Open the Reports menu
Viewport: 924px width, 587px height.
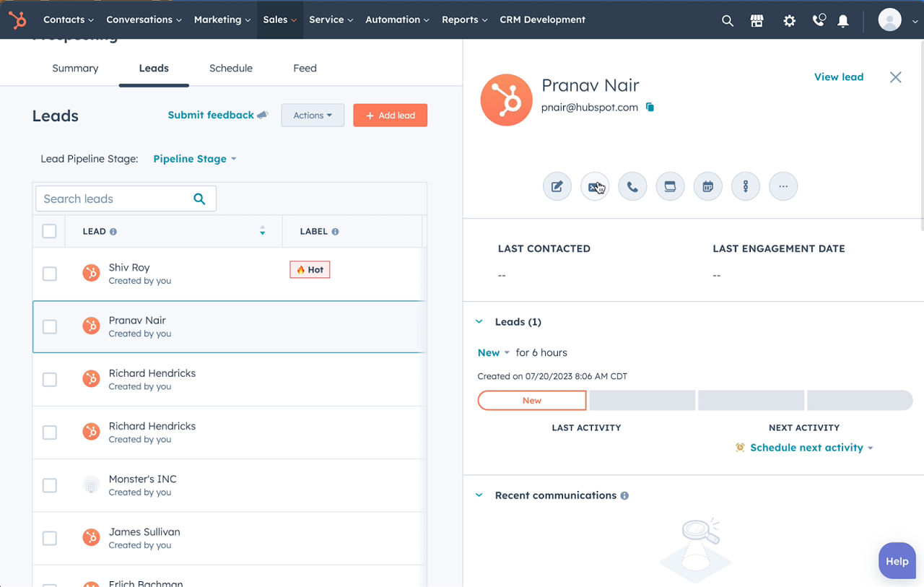coord(464,19)
